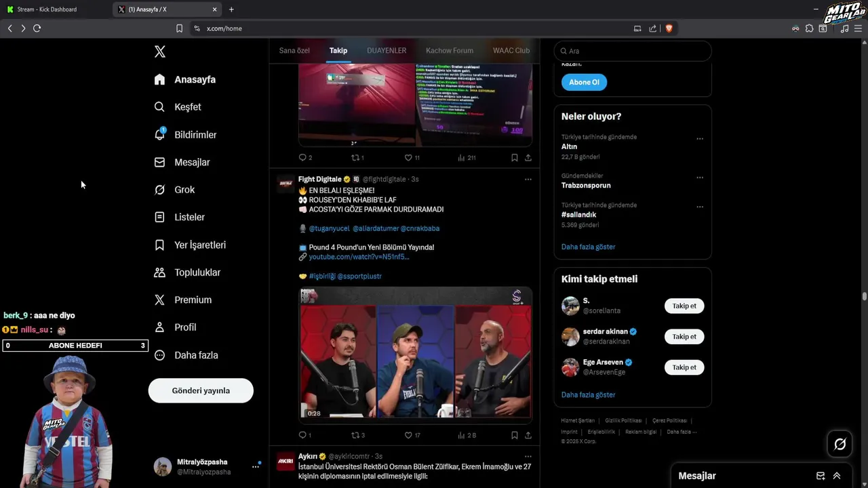The width and height of the screenshot is (868, 488).
Task: Open the Bildirimler bell icon
Action: (159, 134)
